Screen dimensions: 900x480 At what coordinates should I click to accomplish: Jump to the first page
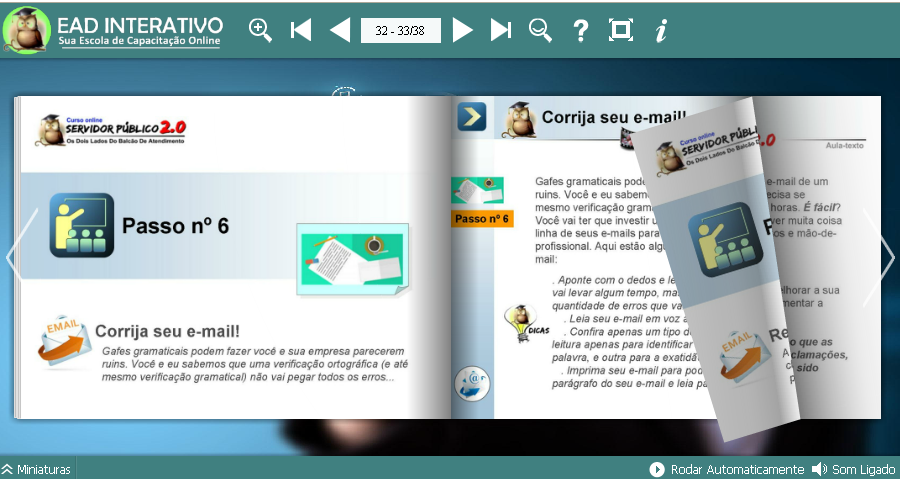tap(301, 30)
